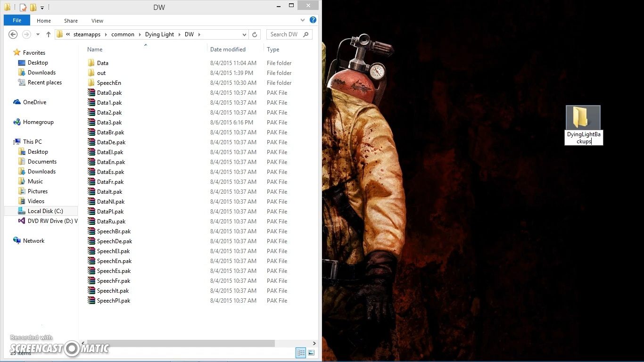Select the SpeechEn.pak archive icon

[x=91, y=261]
